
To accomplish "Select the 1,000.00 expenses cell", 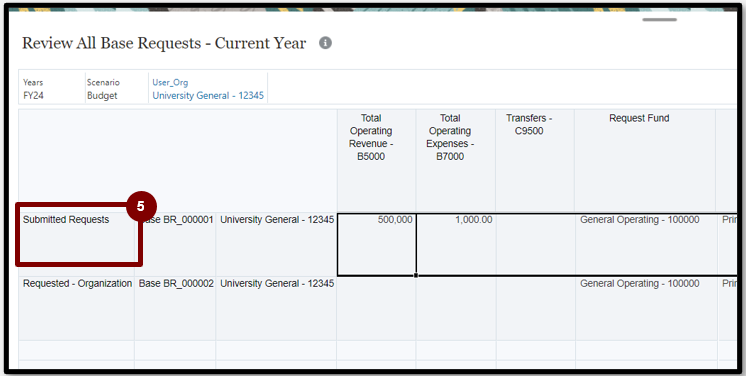I will coord(456,244).
